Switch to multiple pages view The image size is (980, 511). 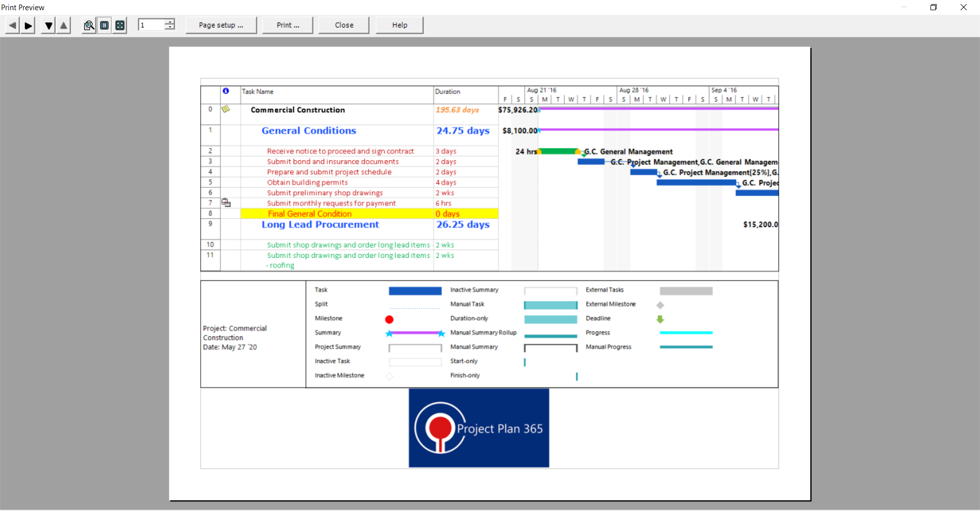[x=120, y=26]
